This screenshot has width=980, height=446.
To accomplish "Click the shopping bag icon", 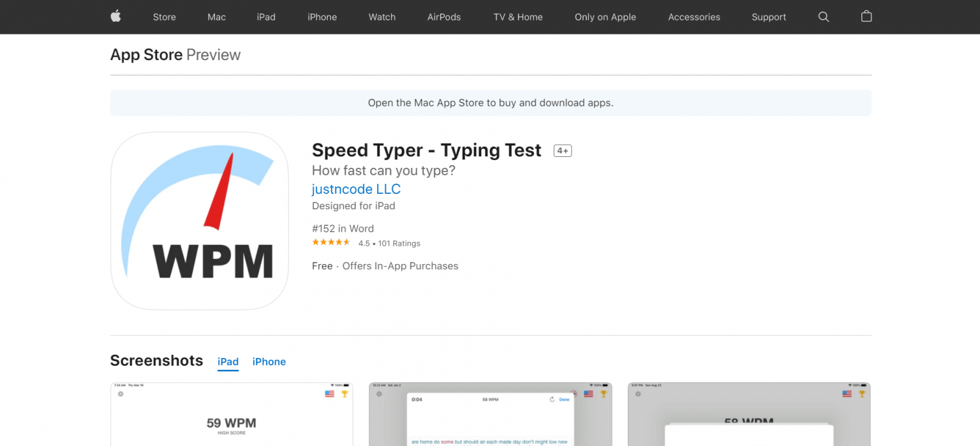I will tap(866, 17).
